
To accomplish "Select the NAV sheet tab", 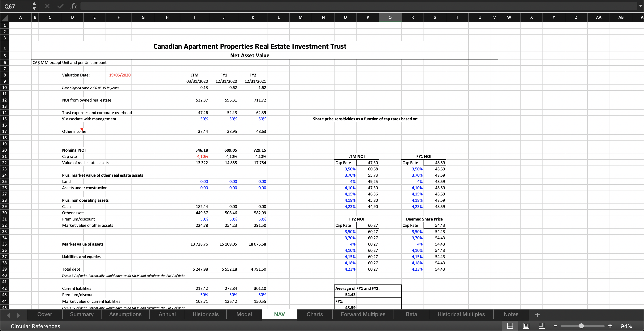I will 280,314.
